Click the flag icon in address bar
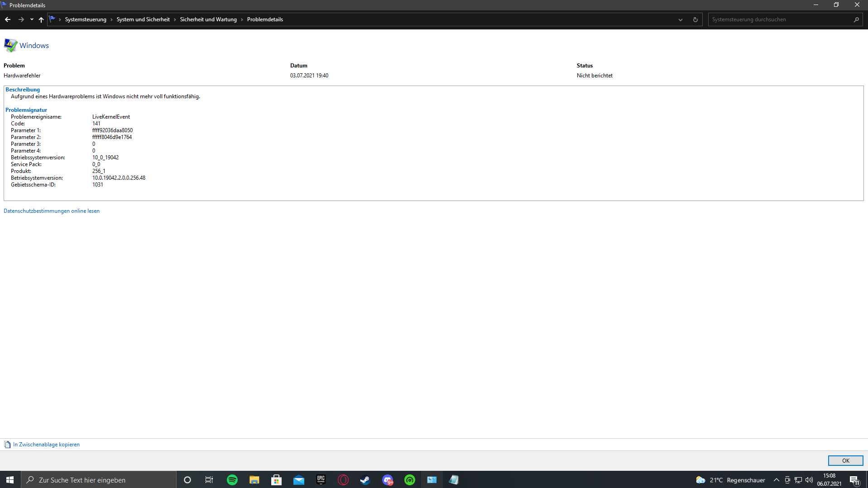The width and height of the screenshot is (868, 488). [52, 19]
